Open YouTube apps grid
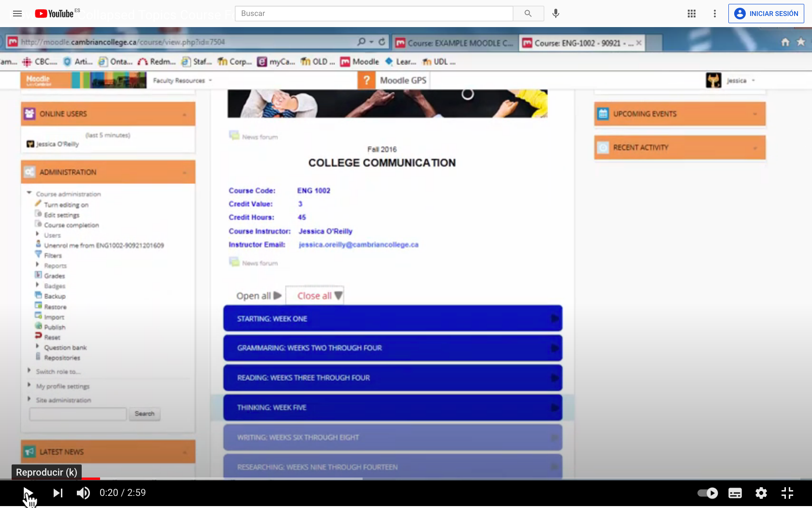The height and width of the screenshot is (508, 812). [692, 14]
